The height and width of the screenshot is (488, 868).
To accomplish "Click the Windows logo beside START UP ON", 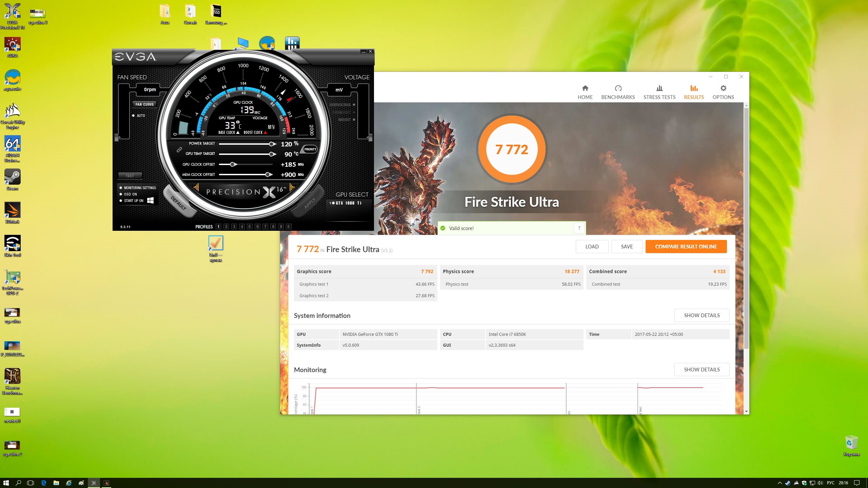I will tap(151, 201).
